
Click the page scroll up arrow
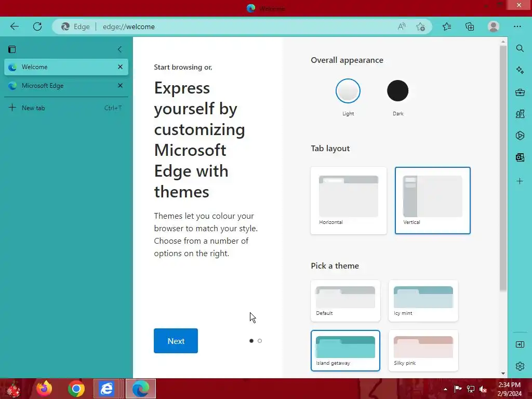(x=503, y=42)
